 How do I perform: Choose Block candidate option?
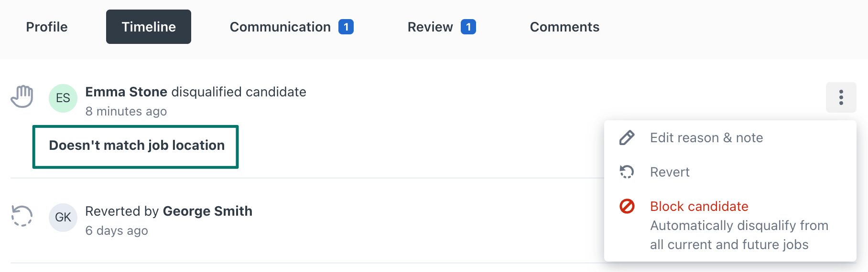(x=699, y=206)
